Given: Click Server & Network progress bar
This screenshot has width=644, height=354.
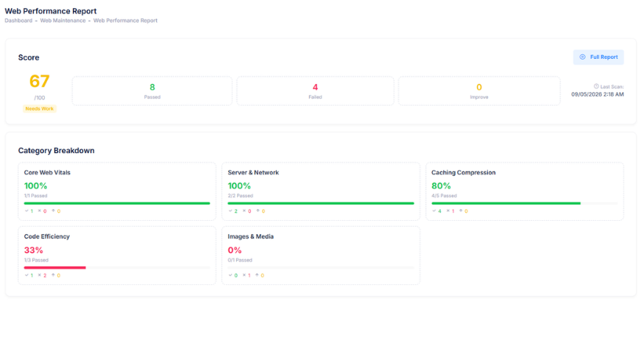Looking at the screenshot, I should (321, 203).
